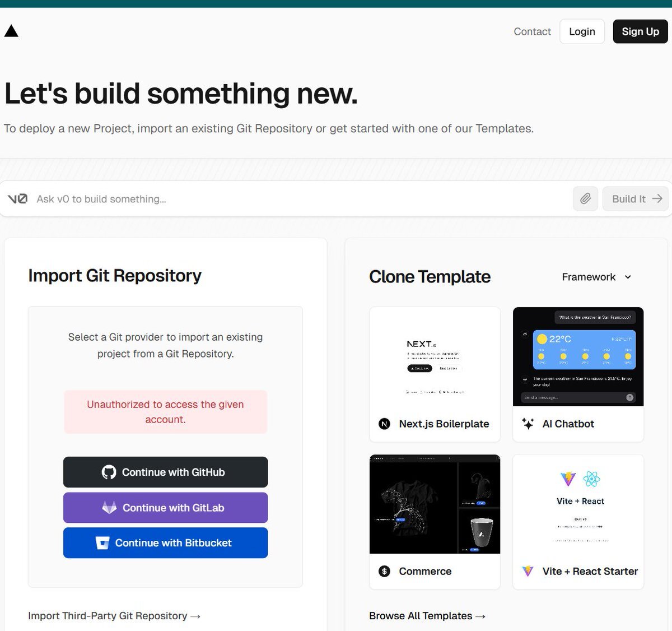
Task: Click the sparkles icon beside AI Chatbot
Action: point(528,424)
